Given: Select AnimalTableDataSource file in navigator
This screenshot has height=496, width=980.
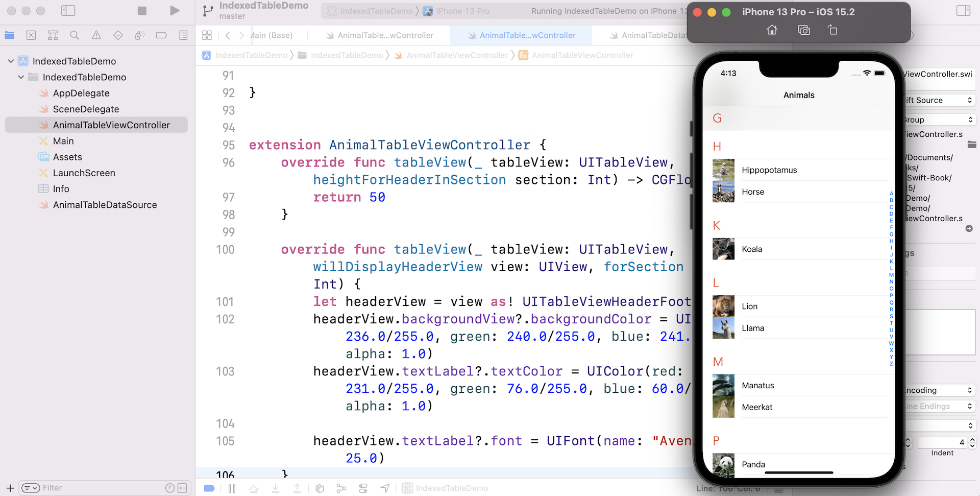Looking at the screenshot, I should (x=105, y=205).
